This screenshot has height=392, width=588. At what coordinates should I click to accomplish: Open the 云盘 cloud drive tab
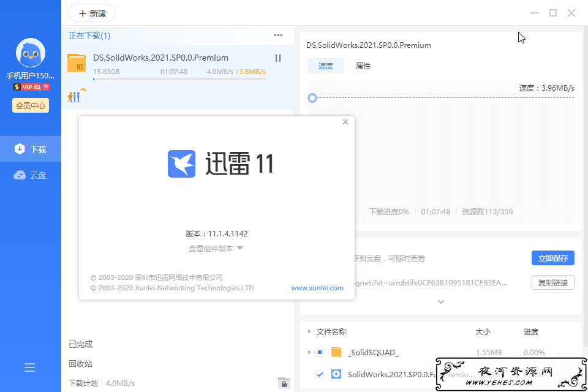click(x=31, y=175)
